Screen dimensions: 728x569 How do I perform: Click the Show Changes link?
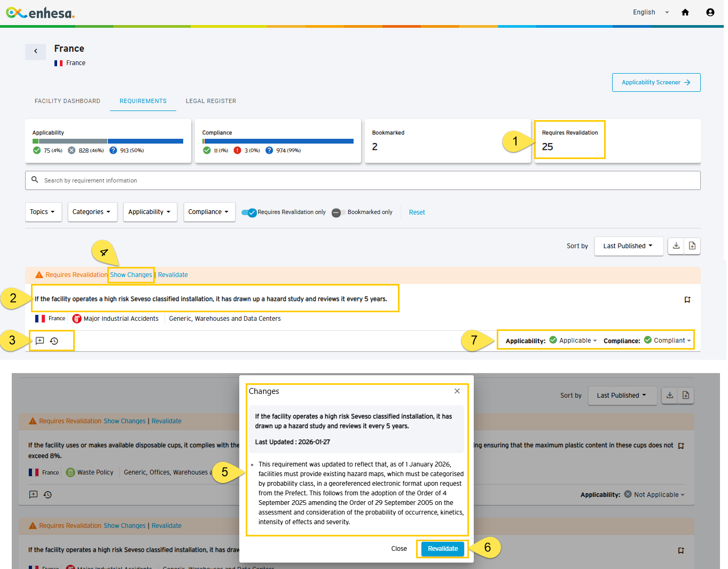131,275
